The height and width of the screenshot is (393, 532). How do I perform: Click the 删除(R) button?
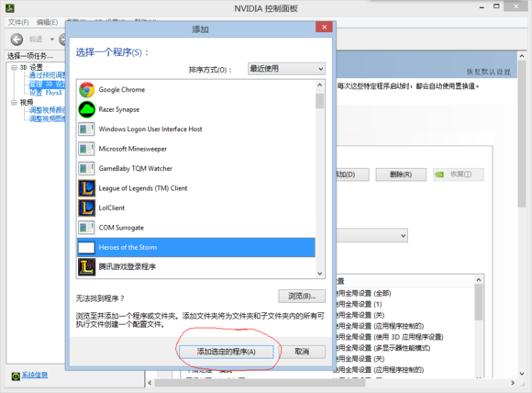click(x=401, y=174)
